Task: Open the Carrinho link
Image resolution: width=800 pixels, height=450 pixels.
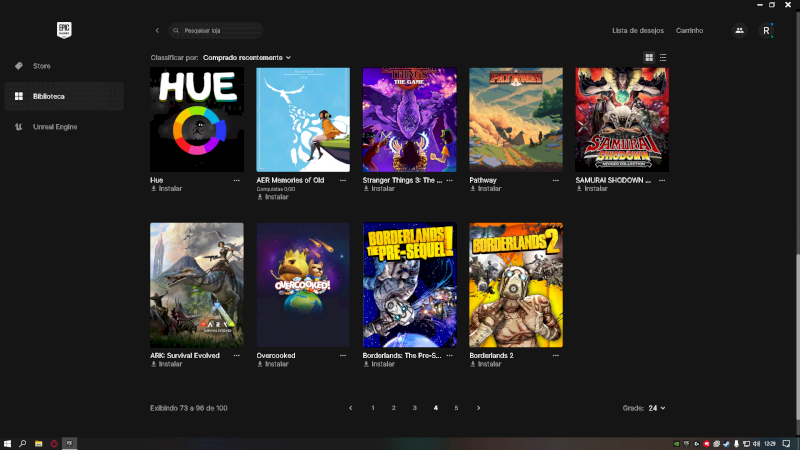Action: (689, 31)
